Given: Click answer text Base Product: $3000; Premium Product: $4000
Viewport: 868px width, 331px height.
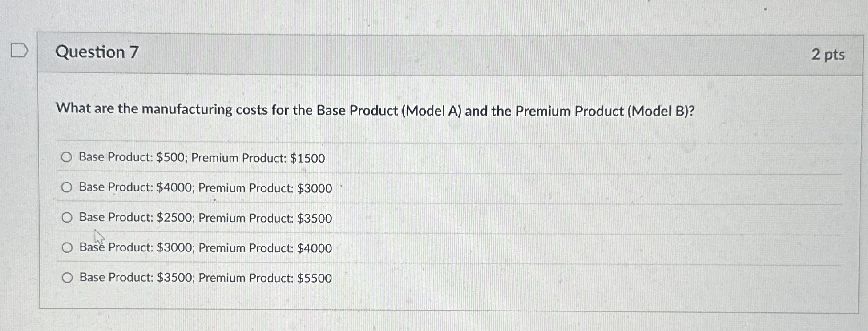Looking at the screenshot, I should point(206,247).
